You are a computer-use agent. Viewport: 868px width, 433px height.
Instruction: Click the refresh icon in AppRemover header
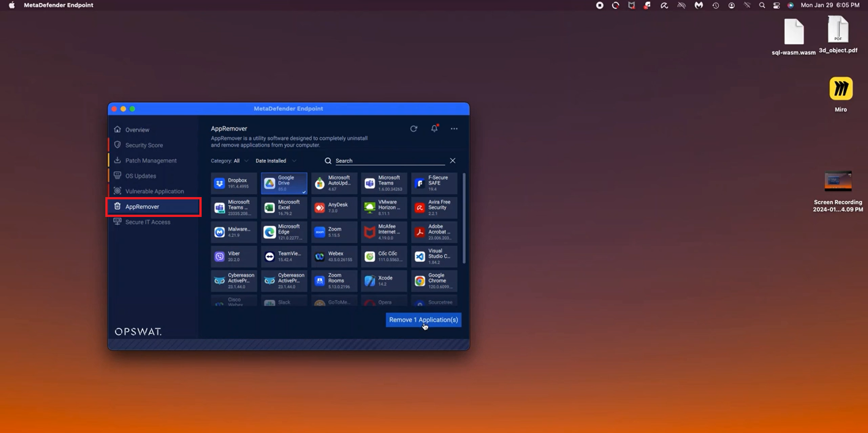pyautogui.click(x=414, y=129)
